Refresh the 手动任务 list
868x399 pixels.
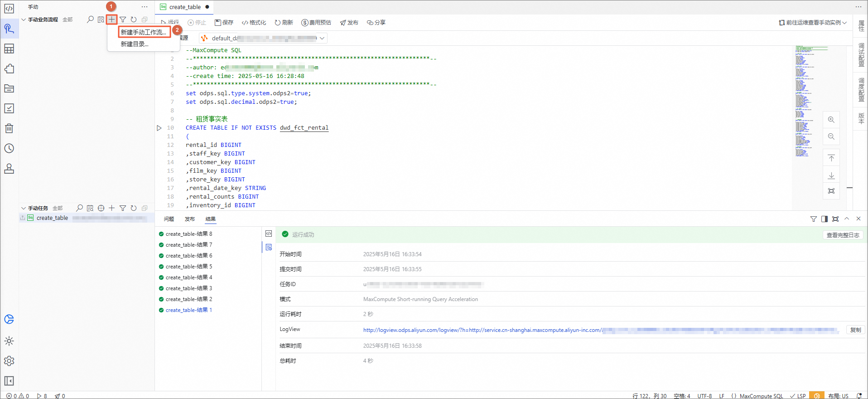point(134,208)
